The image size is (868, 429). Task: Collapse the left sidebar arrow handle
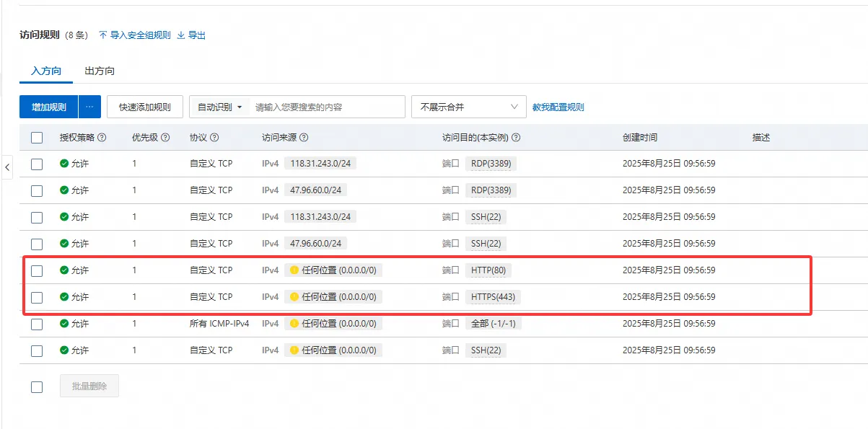coord(7,167)
